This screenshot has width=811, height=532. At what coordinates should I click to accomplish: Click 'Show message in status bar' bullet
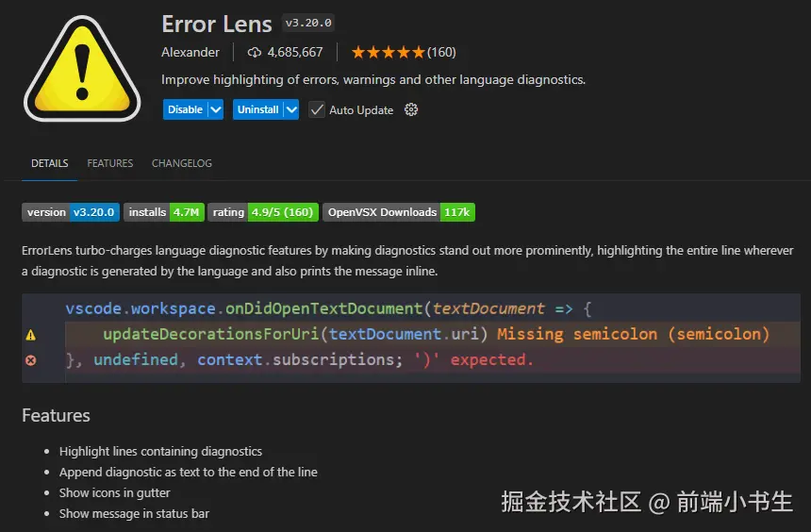point(134,513)
